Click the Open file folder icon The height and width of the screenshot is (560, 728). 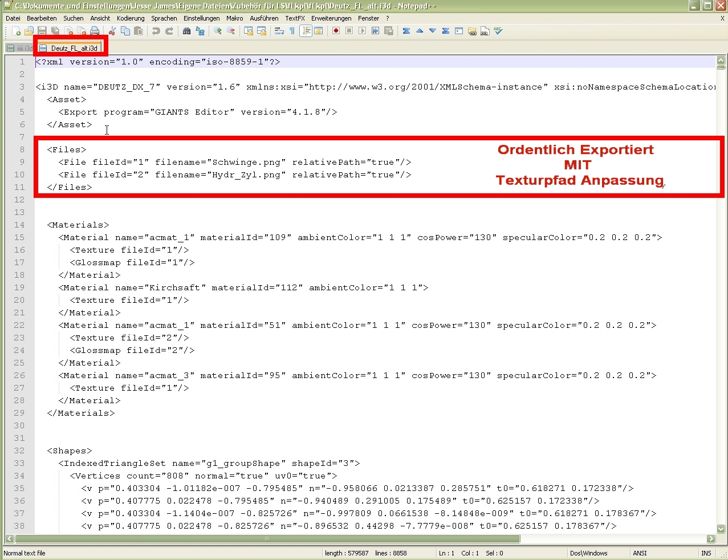coord(29,31)
